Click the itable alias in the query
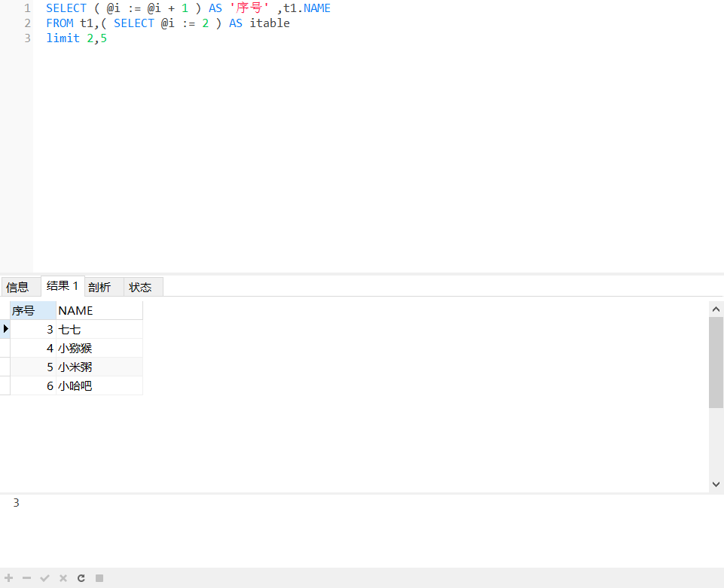724x588 pixels. coord(270,23)
